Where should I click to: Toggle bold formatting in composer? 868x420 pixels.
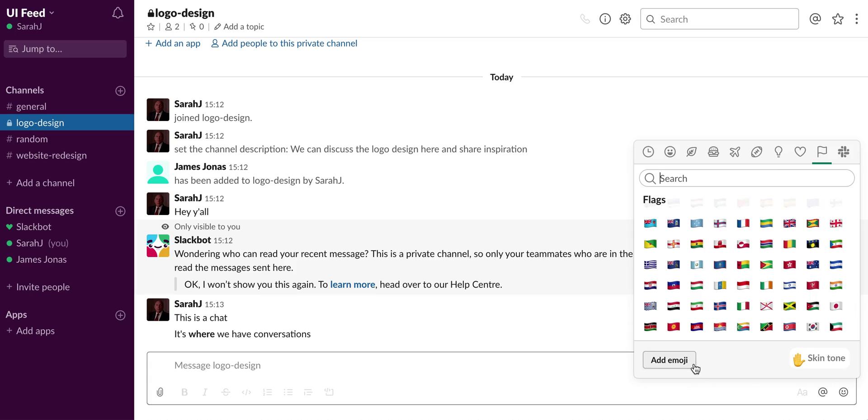click(184, 392)
